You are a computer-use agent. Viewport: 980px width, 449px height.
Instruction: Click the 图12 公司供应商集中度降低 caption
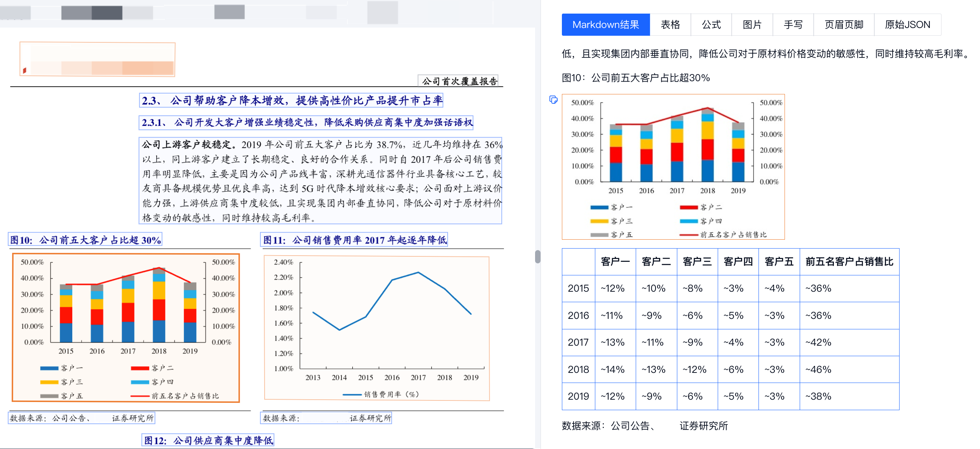(x=208, y=440)
